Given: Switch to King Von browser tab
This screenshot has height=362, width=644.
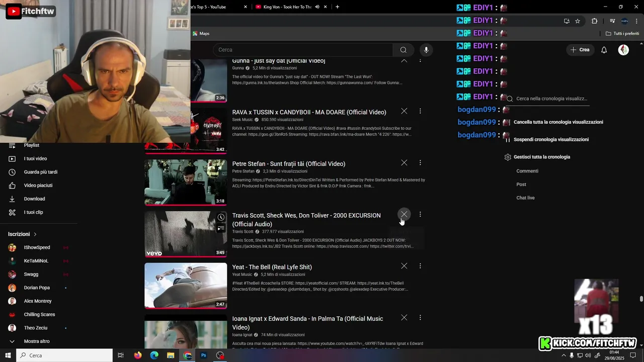Looking at the screenshot, I should click(287, 7).
